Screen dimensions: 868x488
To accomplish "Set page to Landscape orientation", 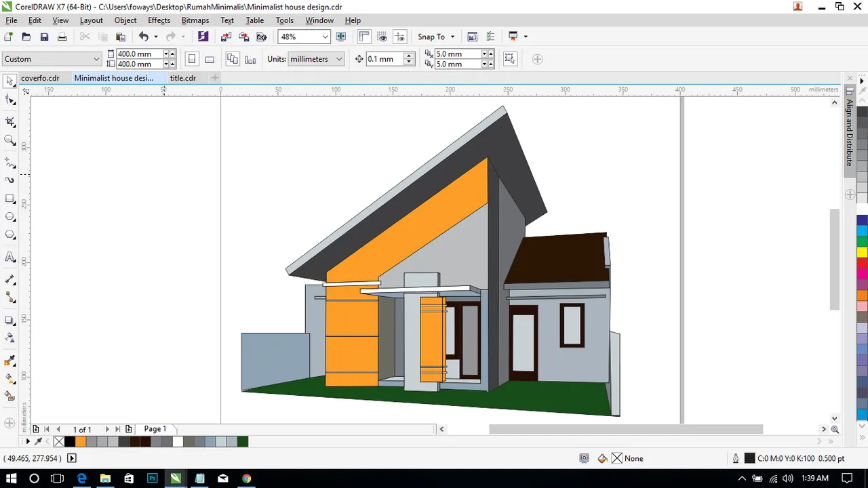I will tap(210, 59).
